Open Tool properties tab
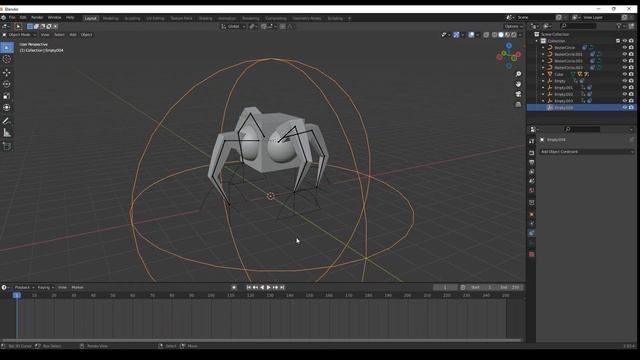Viewport: 640px width, 360px height. [531, 141]
